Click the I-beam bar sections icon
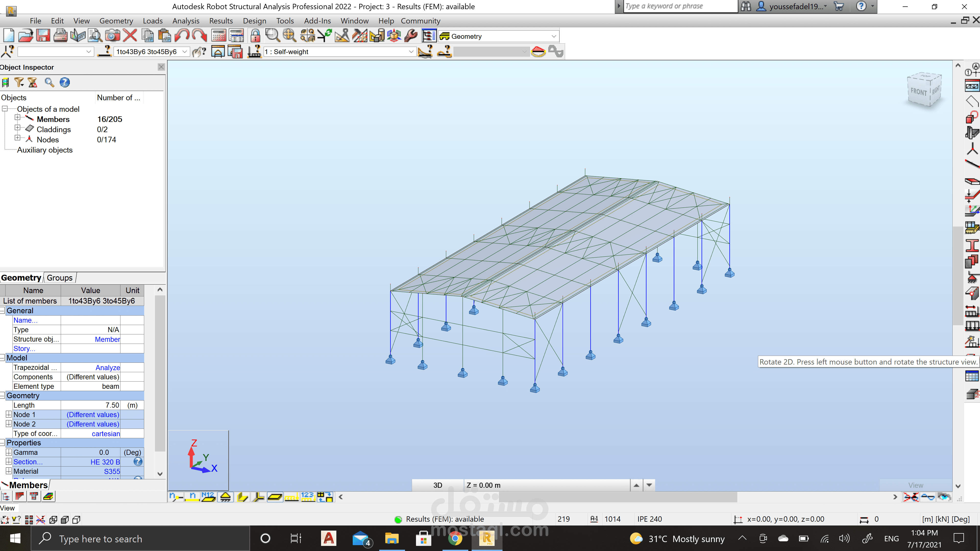980x551 pixels. coord(972,245)
